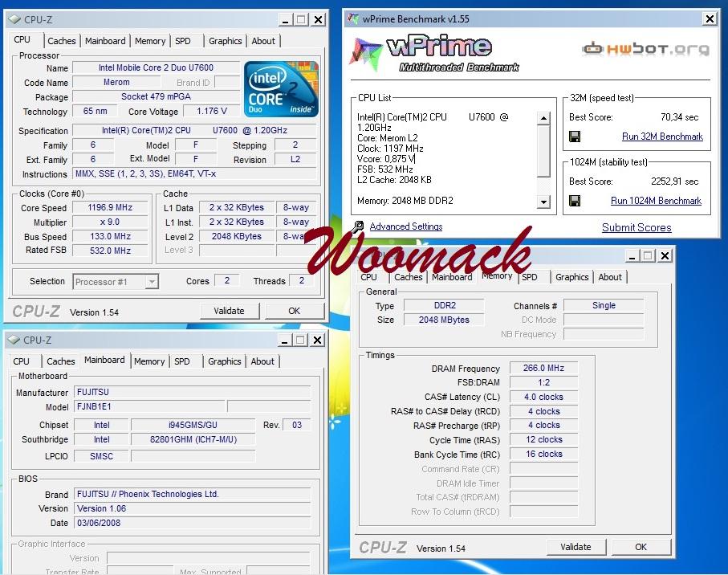The image size is (728, 575).
Task: Click the Intel Mobile Core 2 Duo U7600 name
Action: click(156, 67)
